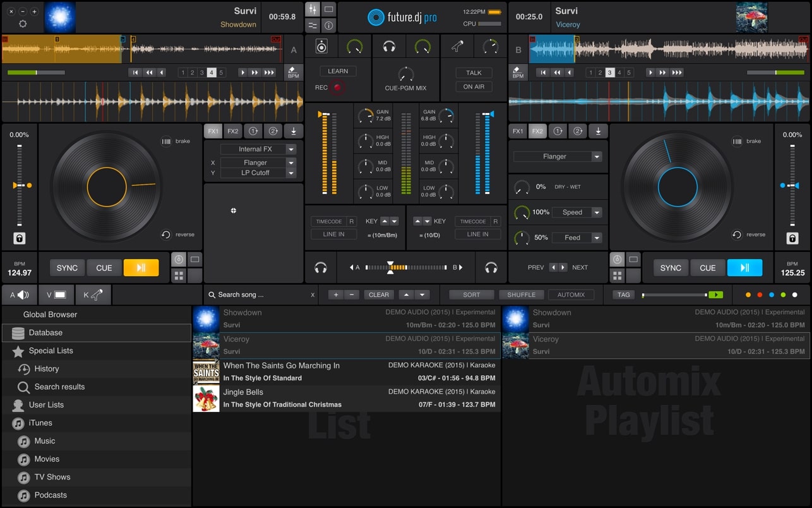812x508 pixels.
Task: Click the SHUFFLE playlist button
Action: (522, 294)
